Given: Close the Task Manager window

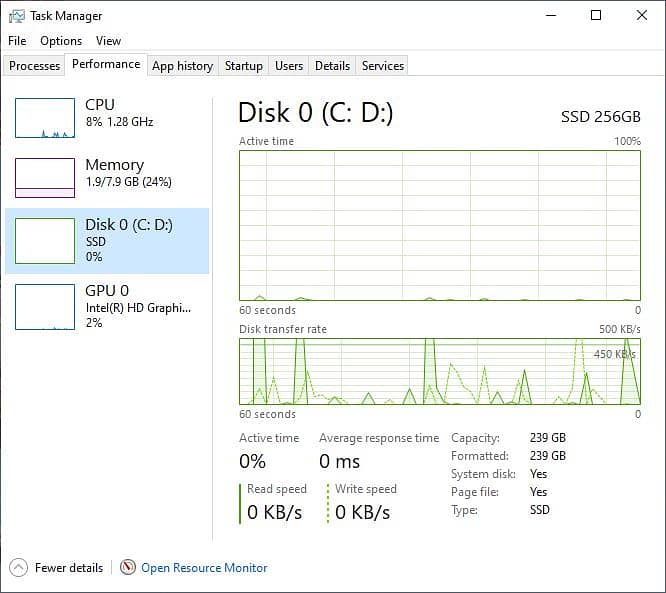Looking at the screenshot, I should 642,16.
